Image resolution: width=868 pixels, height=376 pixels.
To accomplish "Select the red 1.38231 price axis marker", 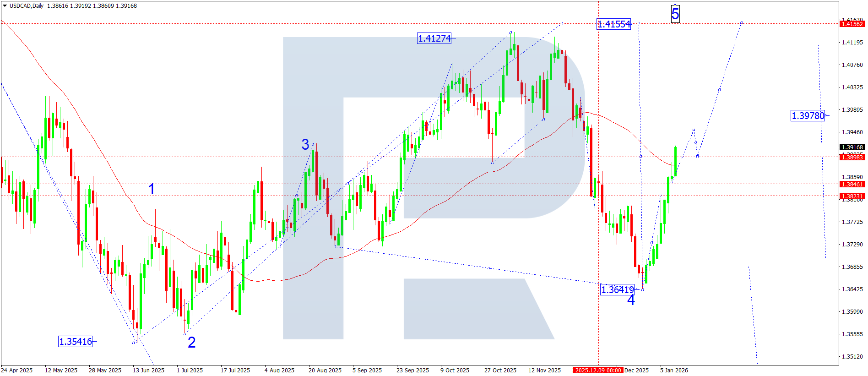I will (852, 196).
